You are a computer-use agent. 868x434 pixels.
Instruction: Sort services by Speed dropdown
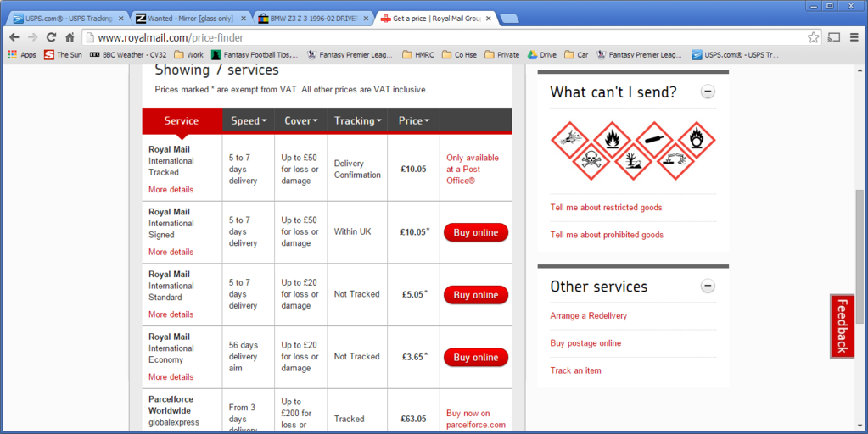tap(248, 120)
